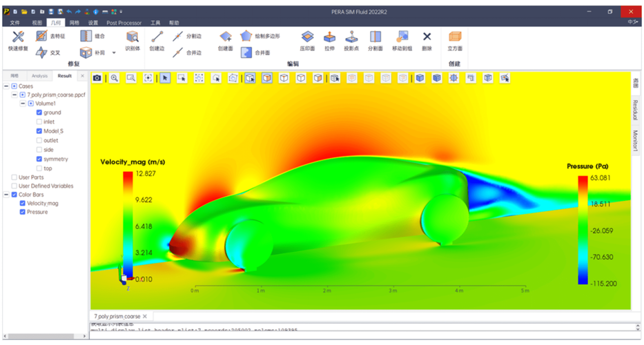Click the 创建边 create edge icon
The height and width of the screenshot is (345, 644).
tap(157, 37)
